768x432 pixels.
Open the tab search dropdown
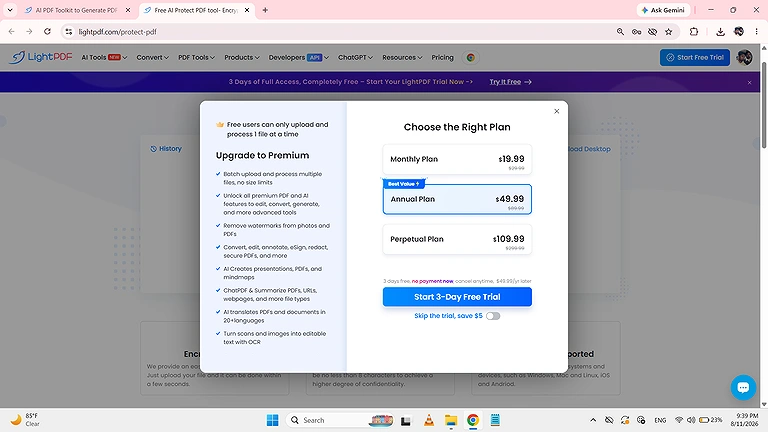10,10
